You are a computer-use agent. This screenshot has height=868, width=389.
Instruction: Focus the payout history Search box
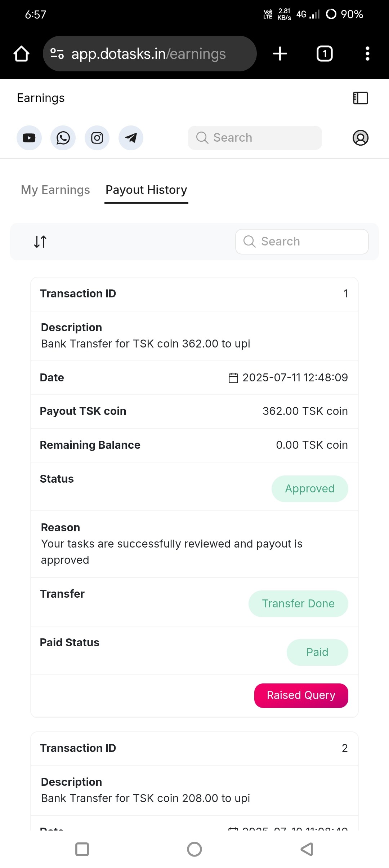302,242
